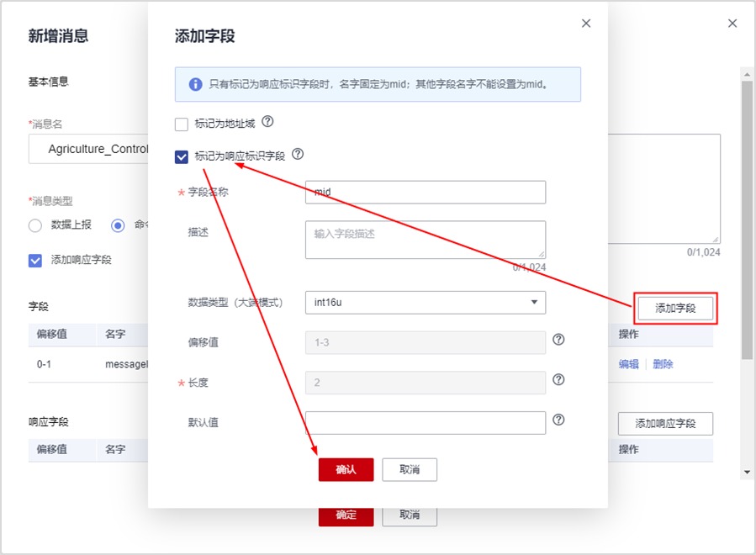Viewport: 756px width, 555px height.
Task: Enable the 标记为地址域 checkbox
Action: 182,124
